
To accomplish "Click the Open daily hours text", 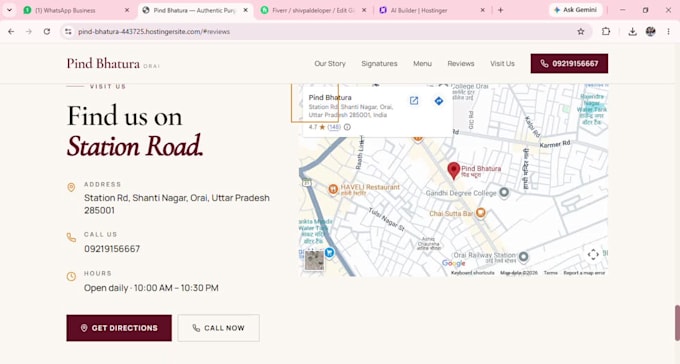I will (151, 288).
